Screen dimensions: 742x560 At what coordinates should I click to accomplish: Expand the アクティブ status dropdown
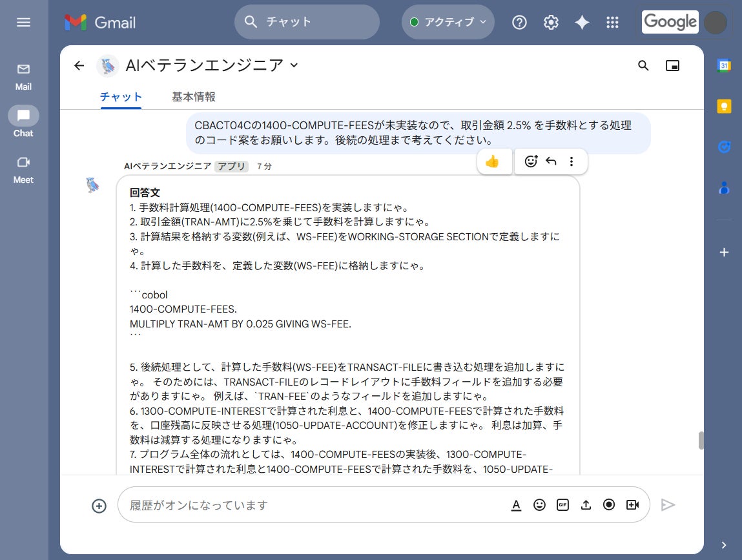[x=448, y=22]
